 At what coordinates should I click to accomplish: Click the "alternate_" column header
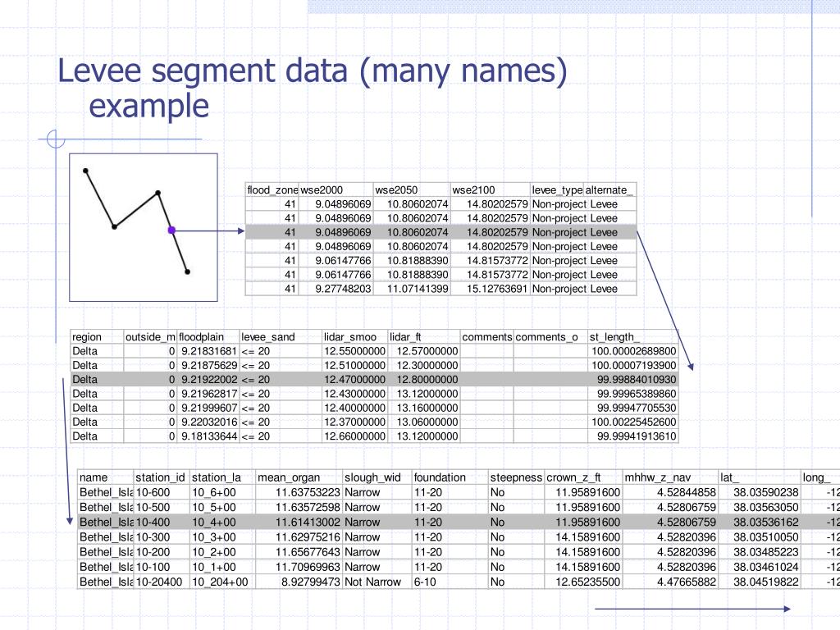click(609, 189)
